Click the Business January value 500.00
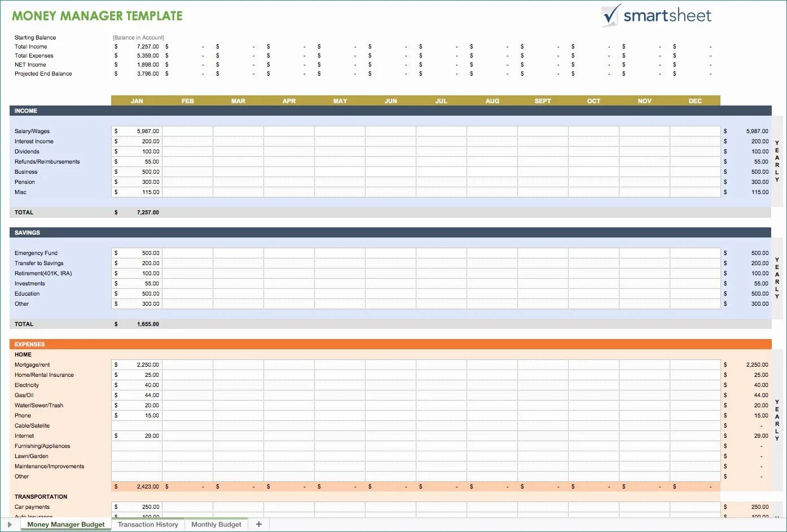787x532 pixels. (137, 172)
